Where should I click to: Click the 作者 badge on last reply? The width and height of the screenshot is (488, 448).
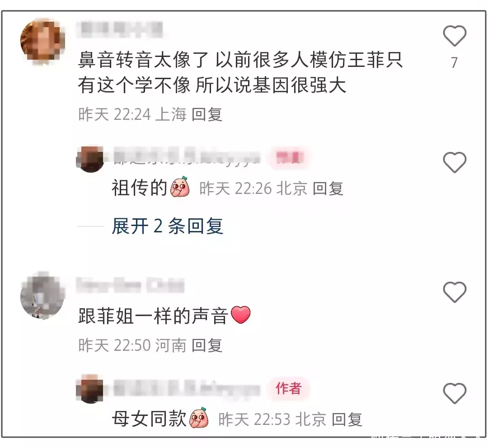click(x=289, y=388)
